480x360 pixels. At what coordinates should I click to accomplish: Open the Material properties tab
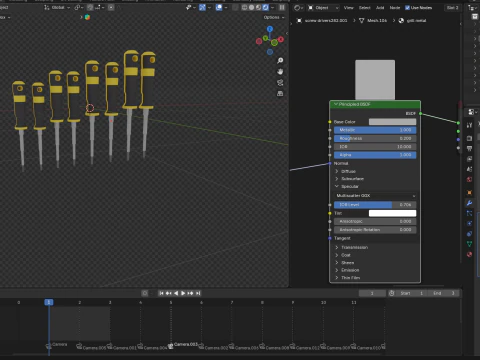click(x=469, y=254)
